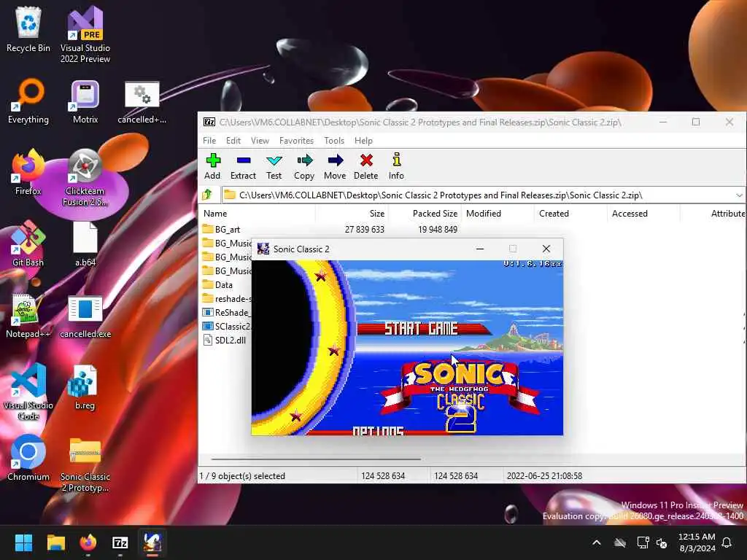Sort by the Accessed column header

(643, 214)
